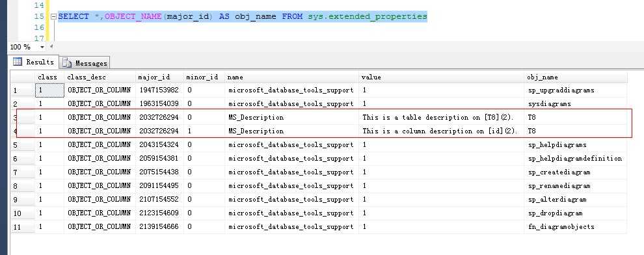This screenshot has height=255, width=644.
Task: Click the class column header
Action: (x=49, y=77)
